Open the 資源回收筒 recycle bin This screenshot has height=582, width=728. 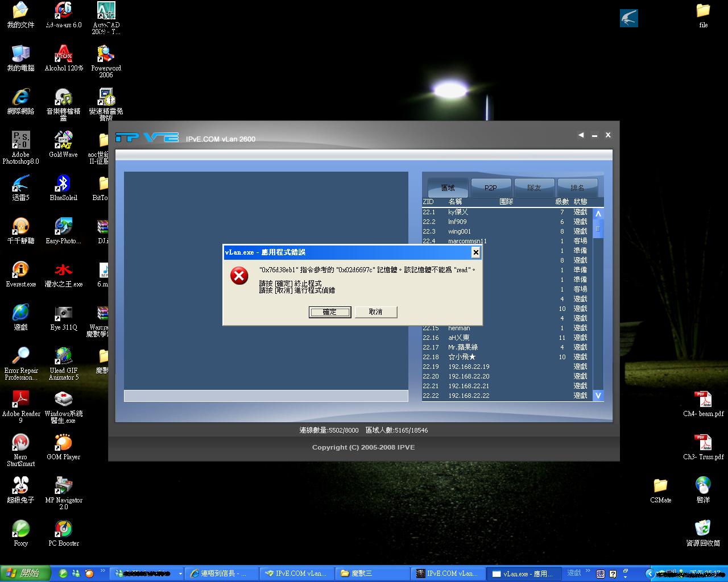[703, 529]
